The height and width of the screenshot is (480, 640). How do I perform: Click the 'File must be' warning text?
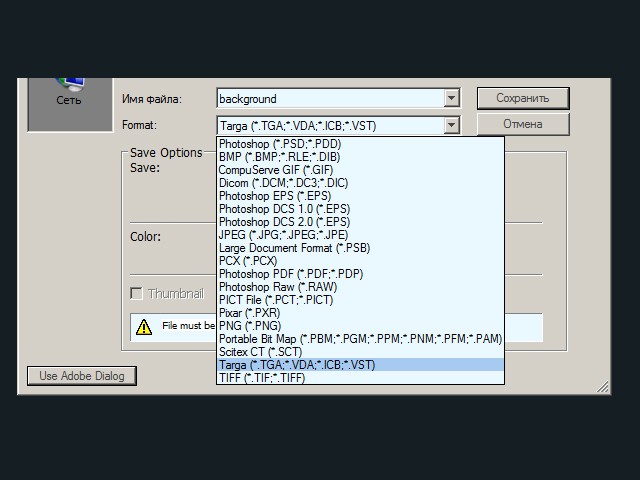188,326
